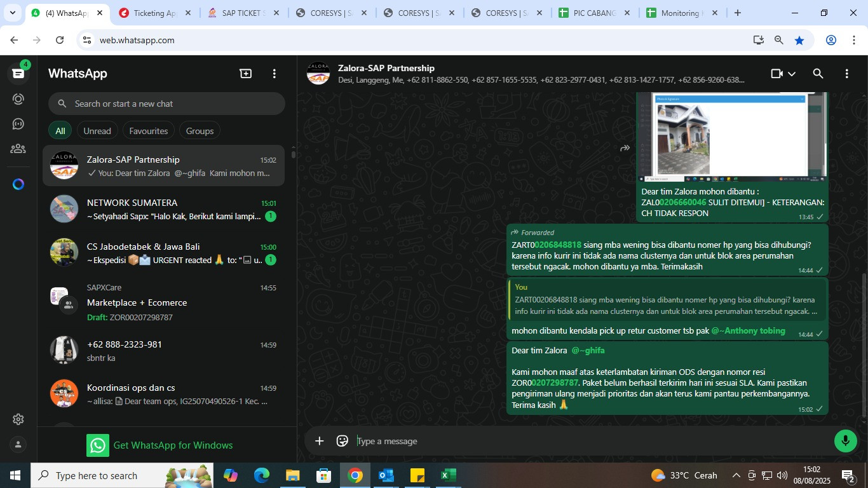Image resolution: width=868 pixels, height=488 pixels.
Task: Switch to the Monitoring browser tab
Action: (x=682, y=13)
